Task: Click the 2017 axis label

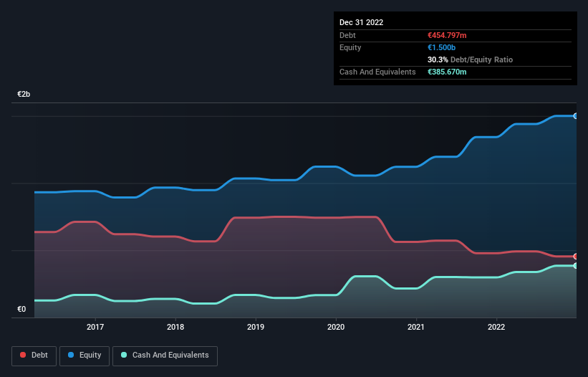Action: (x=95, y=327)
